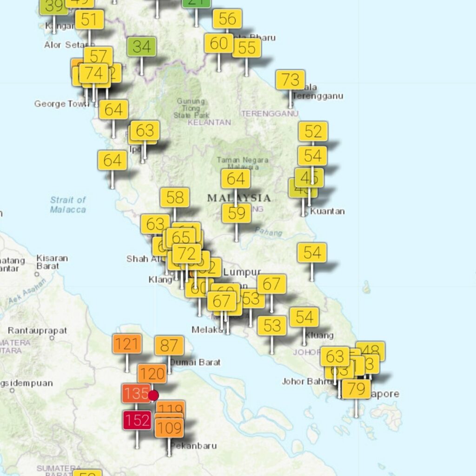Select the KELANTAN state label

click(x=210, y=122)
